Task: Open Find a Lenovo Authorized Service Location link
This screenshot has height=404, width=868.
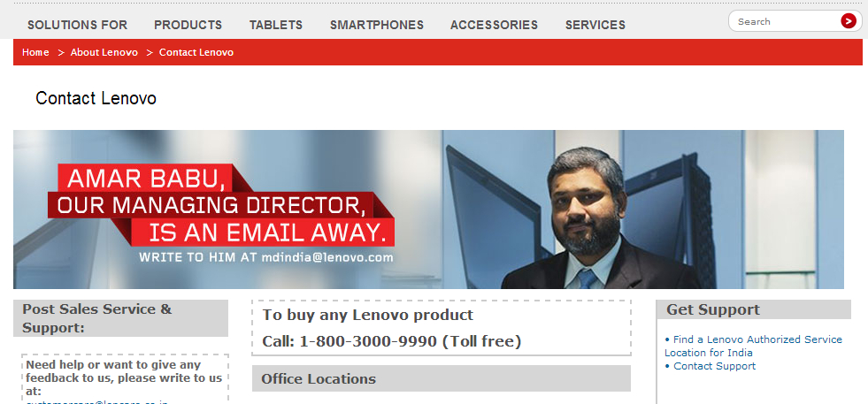Action: point(753,346)
